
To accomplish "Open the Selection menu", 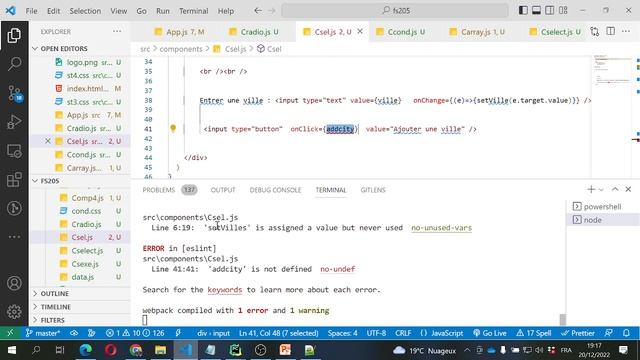I will click(85, 11).
